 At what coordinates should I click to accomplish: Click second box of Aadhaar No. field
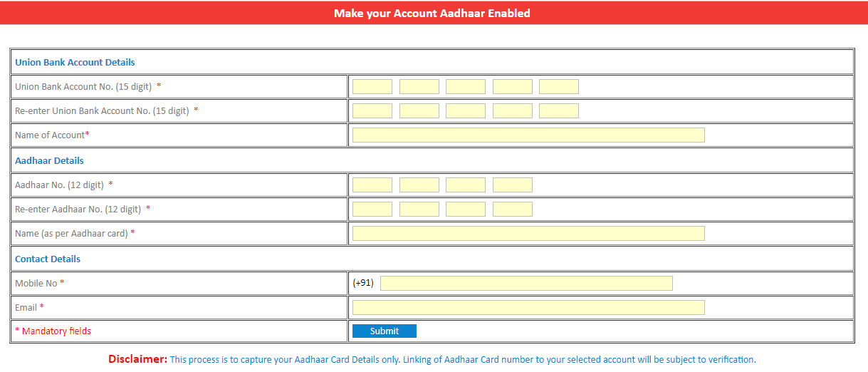pyautogui.click(x=419, y=185)
